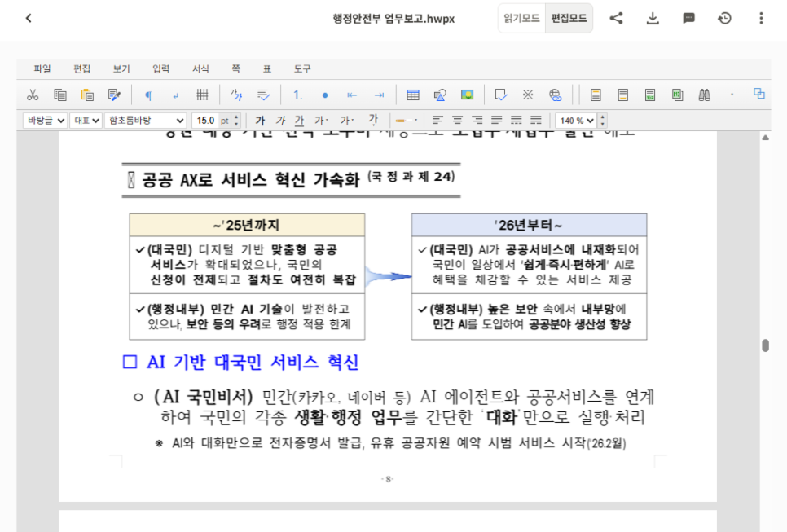This screenshot has height=532, width=787.
Task: Toggle bold 가 formatting
Action: click(x=260, y=121)
